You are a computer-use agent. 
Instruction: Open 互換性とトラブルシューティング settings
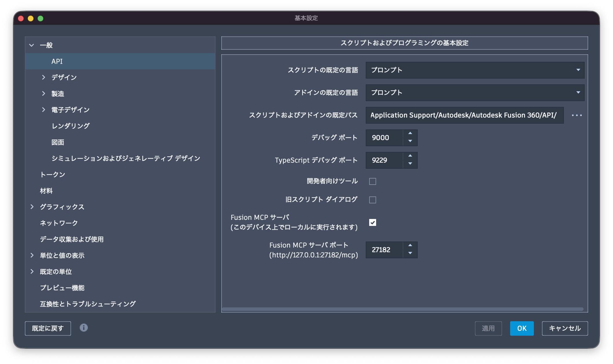pyautogui.click(x=88, y=304)
